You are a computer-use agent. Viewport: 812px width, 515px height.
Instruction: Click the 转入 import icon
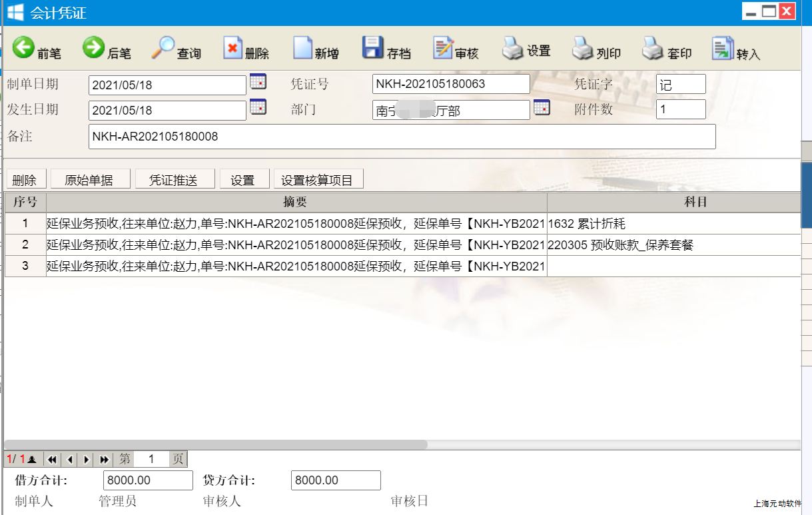click(722, 48)
